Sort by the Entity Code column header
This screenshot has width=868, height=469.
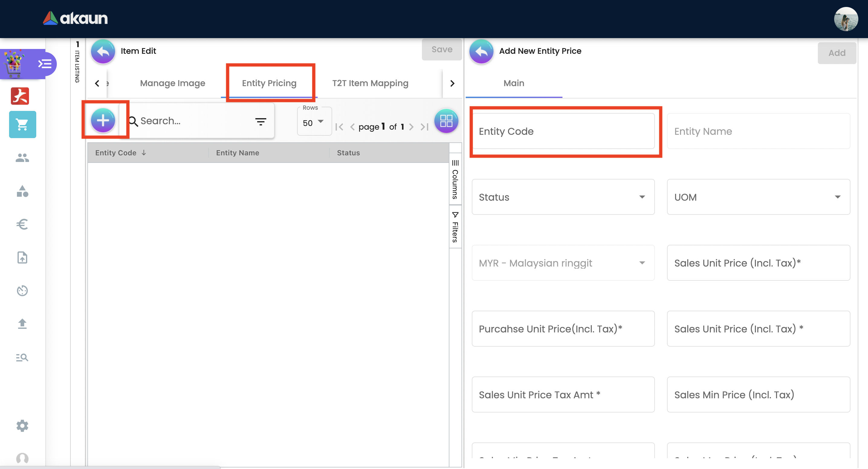[115, 153]
